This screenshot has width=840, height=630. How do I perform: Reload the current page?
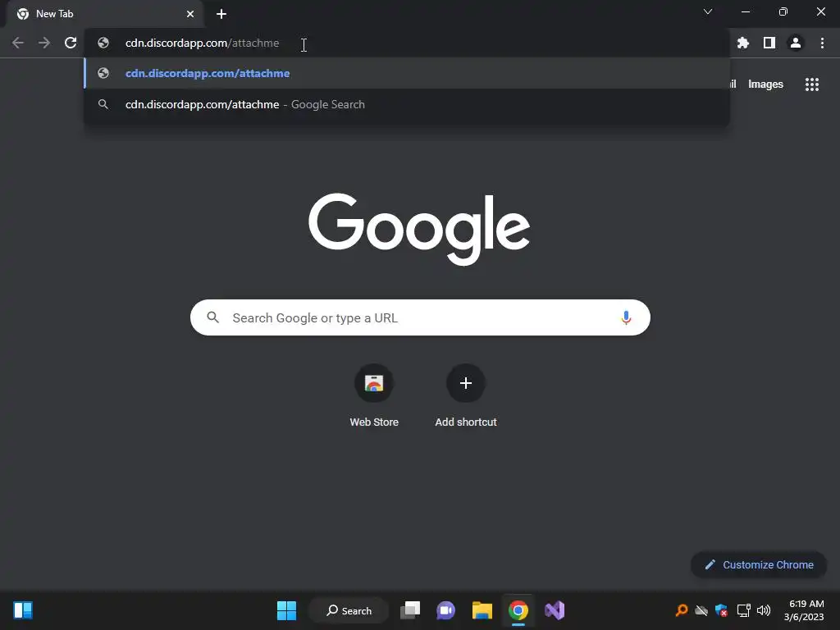71,43
